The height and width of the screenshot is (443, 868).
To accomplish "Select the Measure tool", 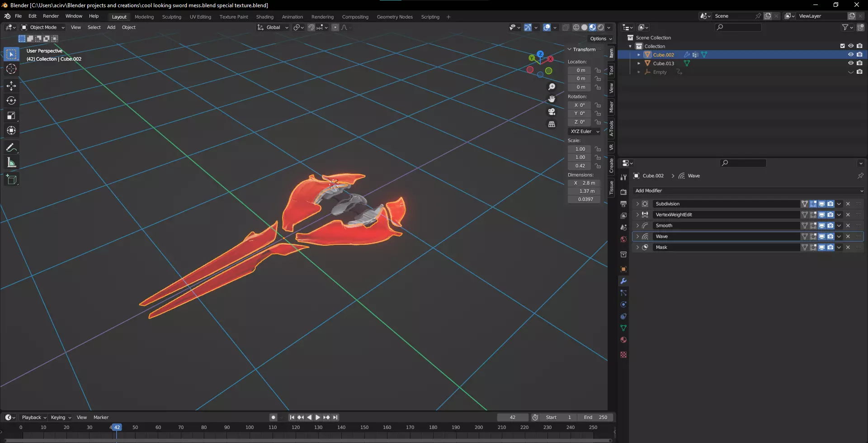I will pos(11,162).
